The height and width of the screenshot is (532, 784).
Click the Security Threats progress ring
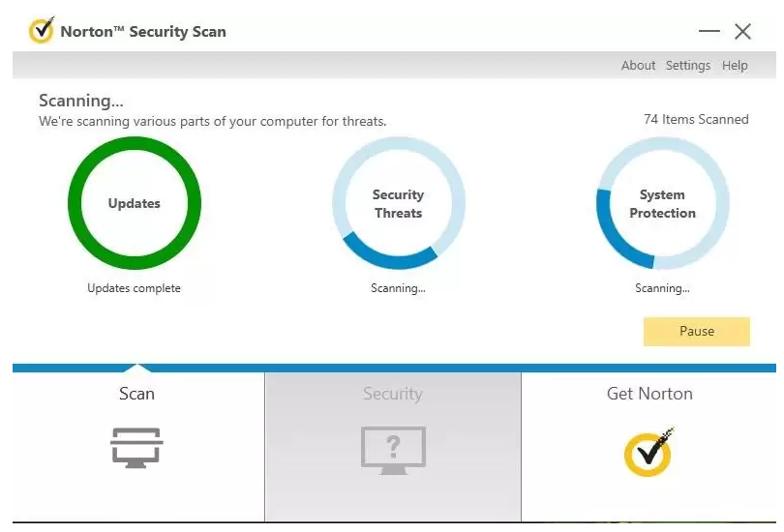399,203
